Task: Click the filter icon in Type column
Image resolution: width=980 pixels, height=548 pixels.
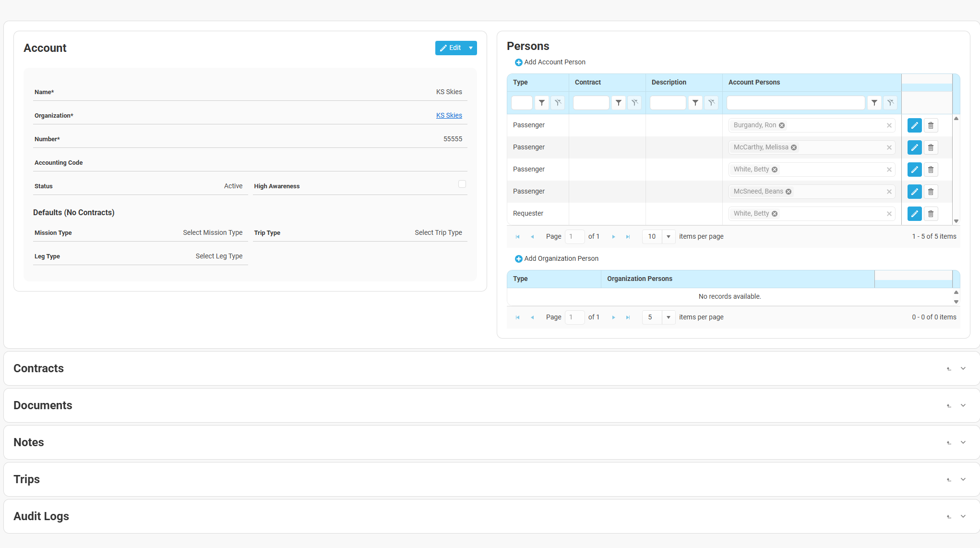Action: coord(541,103)
